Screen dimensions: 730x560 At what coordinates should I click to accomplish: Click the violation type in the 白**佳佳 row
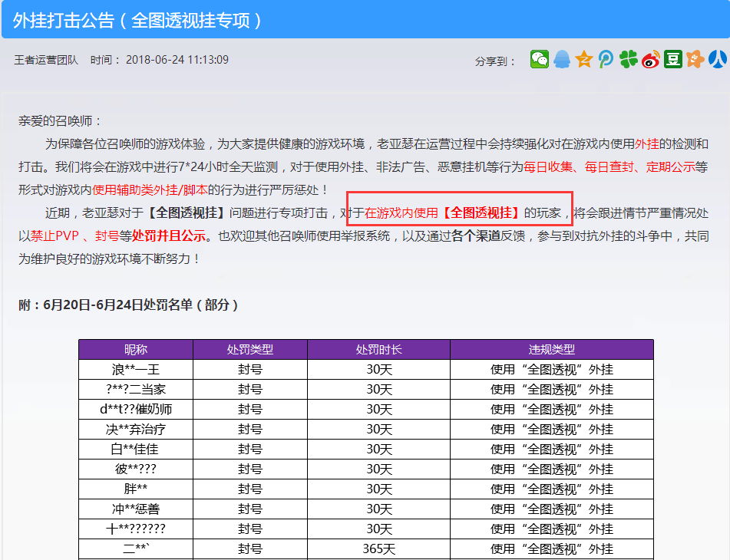pyautogui.click(x=552, y=450)
